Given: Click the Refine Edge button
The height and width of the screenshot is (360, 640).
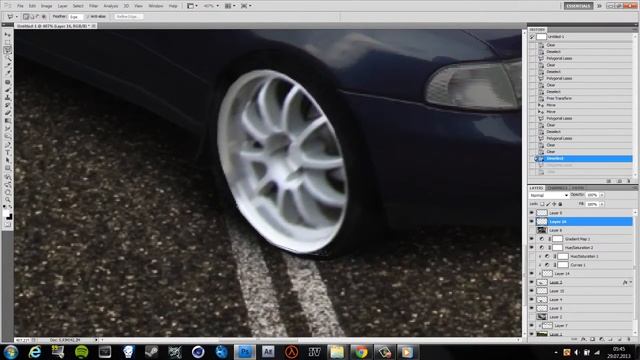Looking at the screenshot, I should (128, 16).
